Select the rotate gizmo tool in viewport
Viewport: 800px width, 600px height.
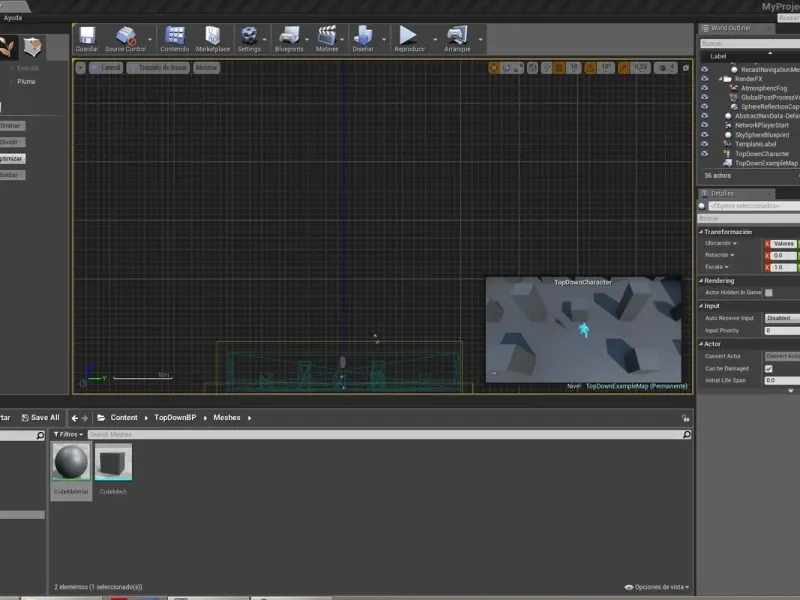506,67
